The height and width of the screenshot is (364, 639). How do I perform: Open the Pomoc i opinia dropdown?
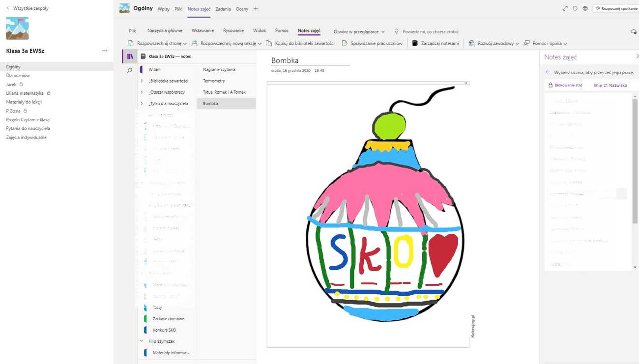click(x=546, y=43)
